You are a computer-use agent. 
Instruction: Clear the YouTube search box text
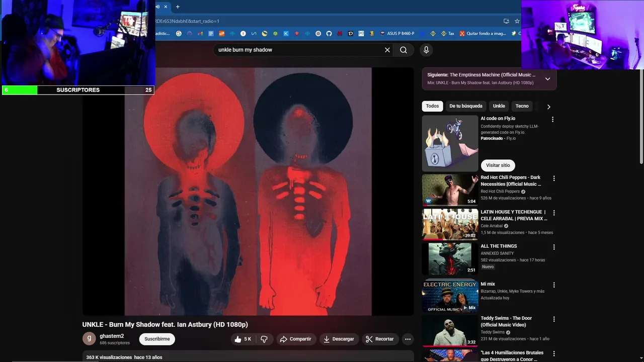[387, 50]
